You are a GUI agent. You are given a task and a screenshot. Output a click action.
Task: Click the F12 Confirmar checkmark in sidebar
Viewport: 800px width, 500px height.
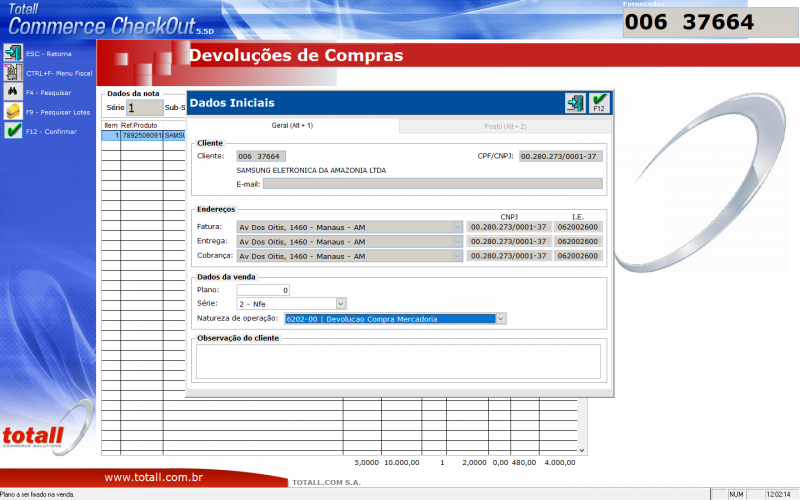coord(13,131)
